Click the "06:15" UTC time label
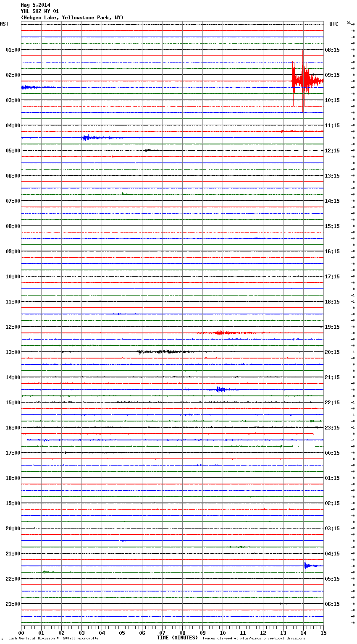 (332, 604)
